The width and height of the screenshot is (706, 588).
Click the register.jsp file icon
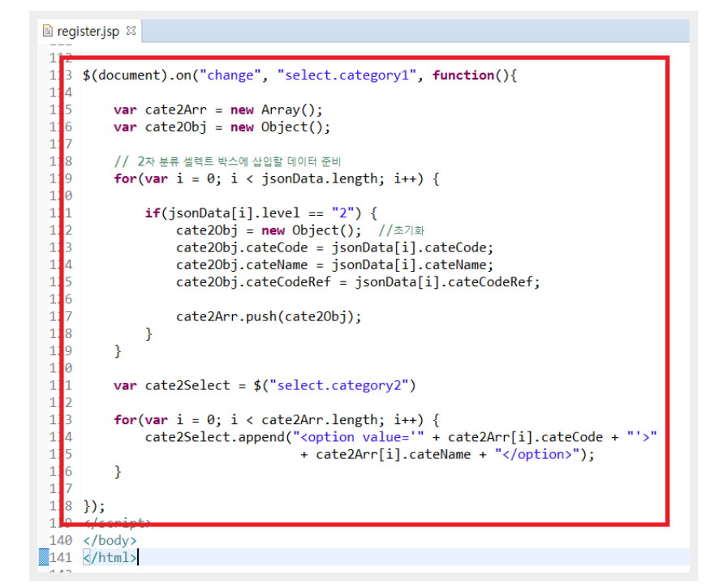point(47,31)
